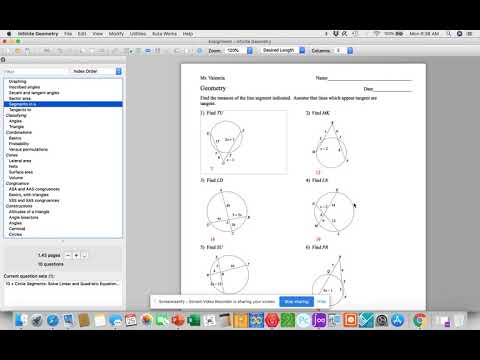The width and height of the screenshot is (480, 360).
Task: Select question 1 Find TU diagram
Action: pyautogui.click(x=244, y=142)
